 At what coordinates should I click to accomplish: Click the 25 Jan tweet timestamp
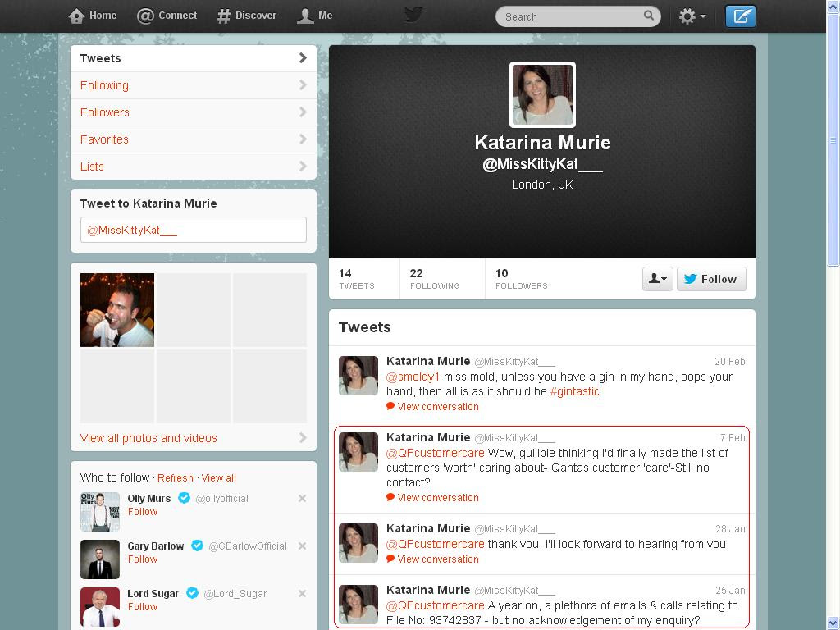[x=730, y=591]
